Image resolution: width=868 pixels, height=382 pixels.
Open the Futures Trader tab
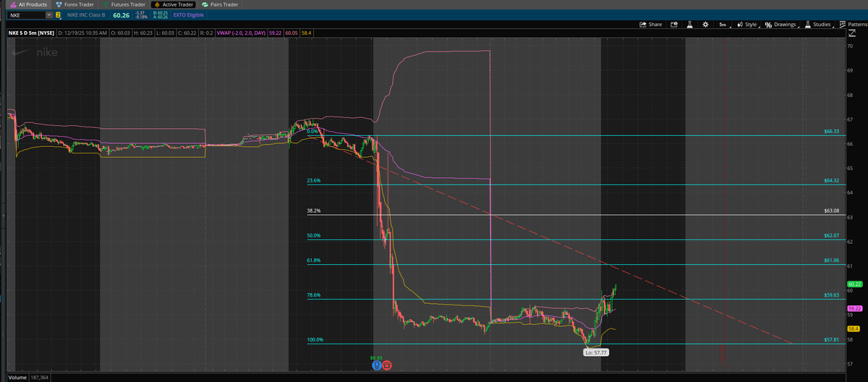pos(124,4)
